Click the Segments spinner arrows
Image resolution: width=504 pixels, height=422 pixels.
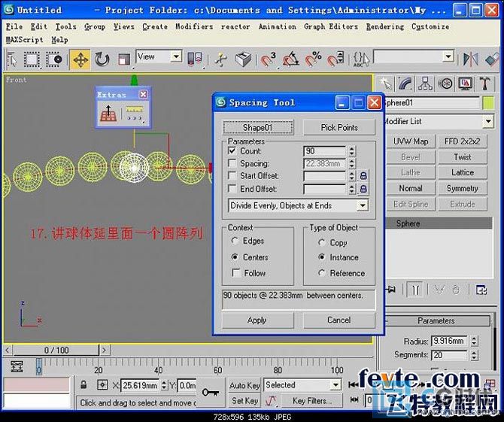pyautogui.click(x=474, y=355)
